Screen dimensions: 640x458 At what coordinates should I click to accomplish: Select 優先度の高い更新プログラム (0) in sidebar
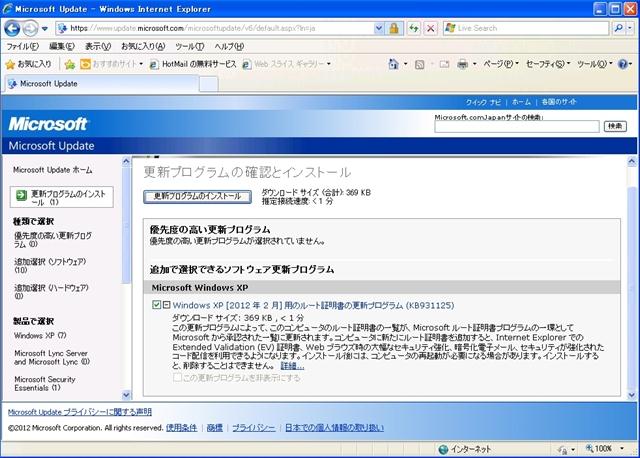[53, 240]
